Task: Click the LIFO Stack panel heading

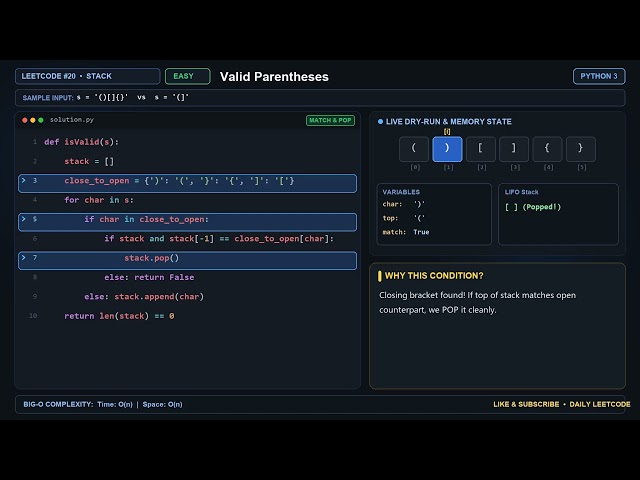Action: (x=521, y=192)
